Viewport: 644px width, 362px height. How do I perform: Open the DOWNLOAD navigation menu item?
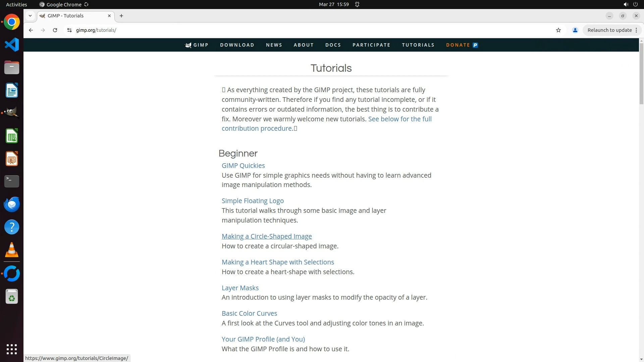[x=237, y=45]
